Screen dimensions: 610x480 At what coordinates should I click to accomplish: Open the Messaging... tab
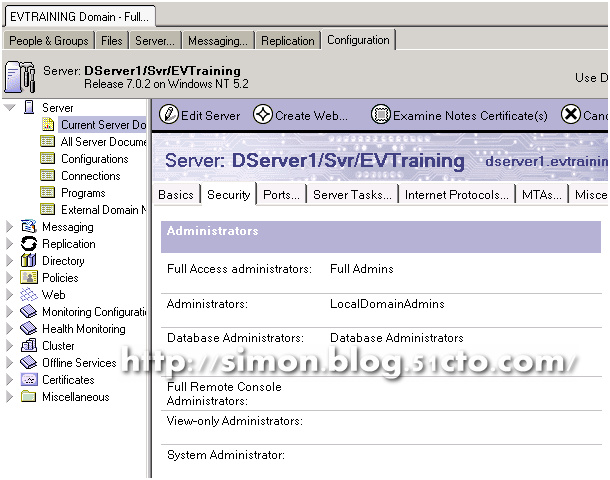[218, 40]
